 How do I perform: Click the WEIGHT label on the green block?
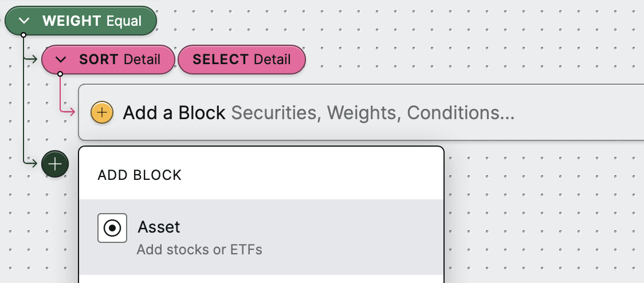72,21
